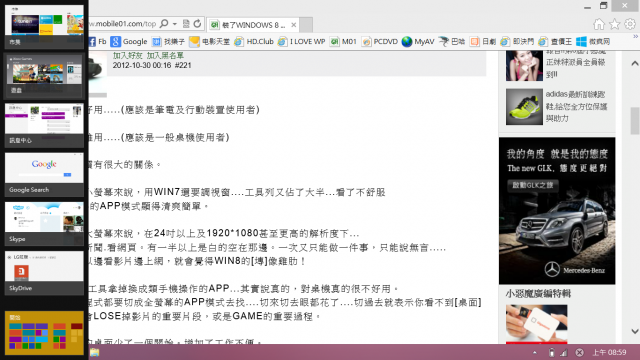This screenshot has height=360, width=640.
Task: Click the battery power tray icon
Action: point(551,352)
